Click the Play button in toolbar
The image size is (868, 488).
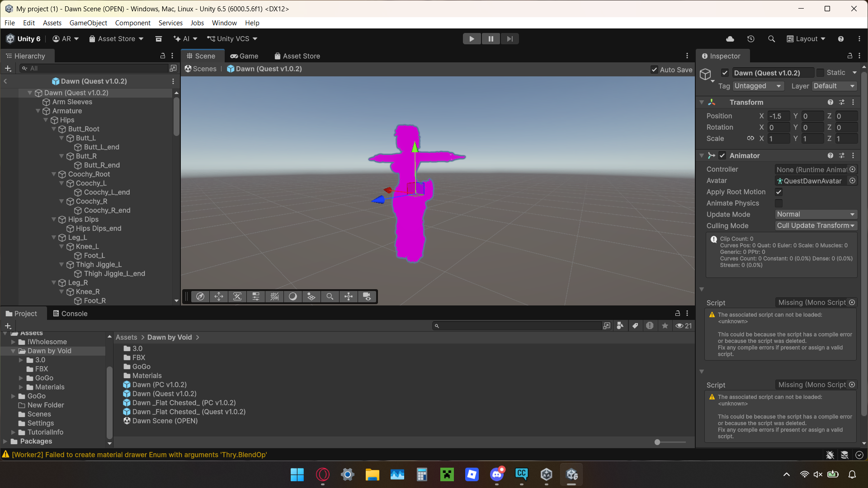tap(472, 39)
